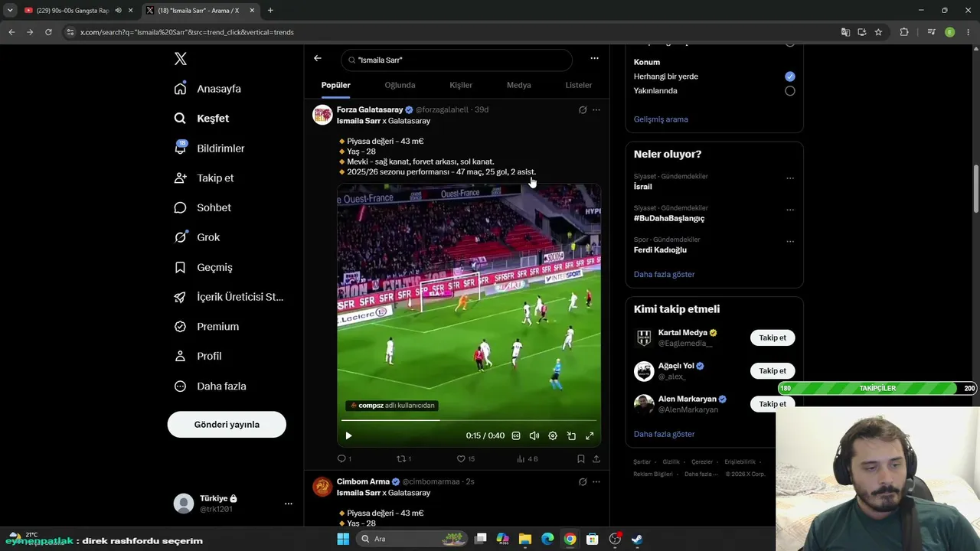The width and height of the screenshot is (980, 551).
Task: Open Steam from the taskbar
Action: tap(636, 539)
